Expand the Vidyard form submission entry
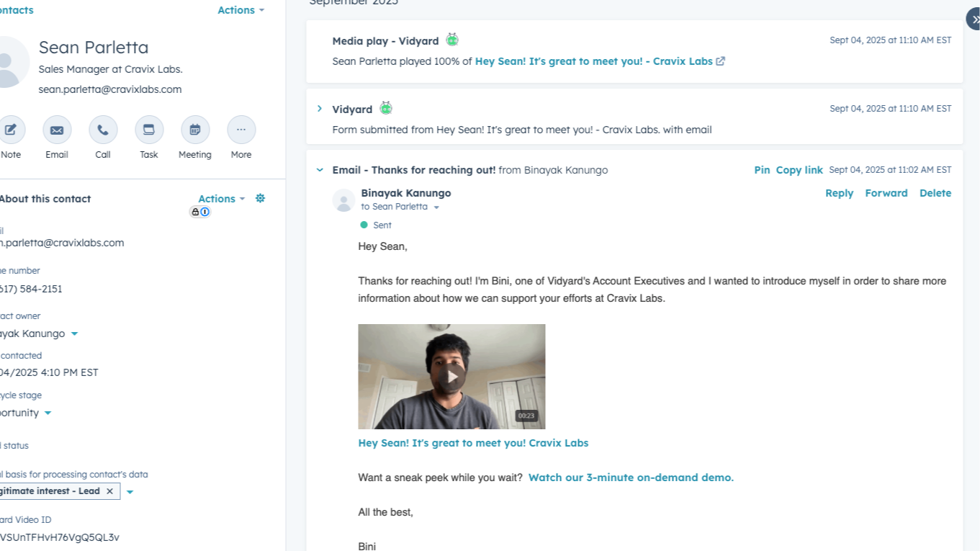The image size is (980, 551). [x=320, y=108]
